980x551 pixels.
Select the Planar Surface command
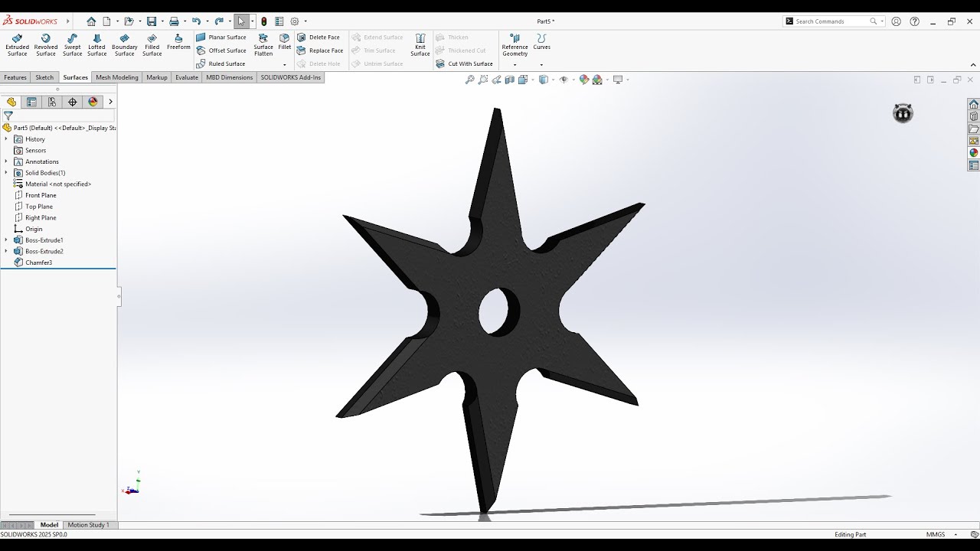(x=221, y=37)
